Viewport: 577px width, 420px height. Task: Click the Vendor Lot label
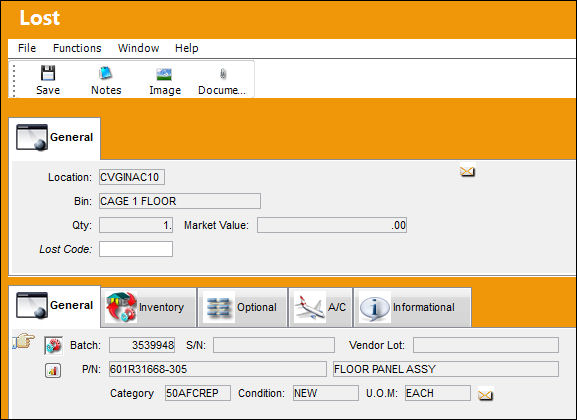(x=377, y=345)
